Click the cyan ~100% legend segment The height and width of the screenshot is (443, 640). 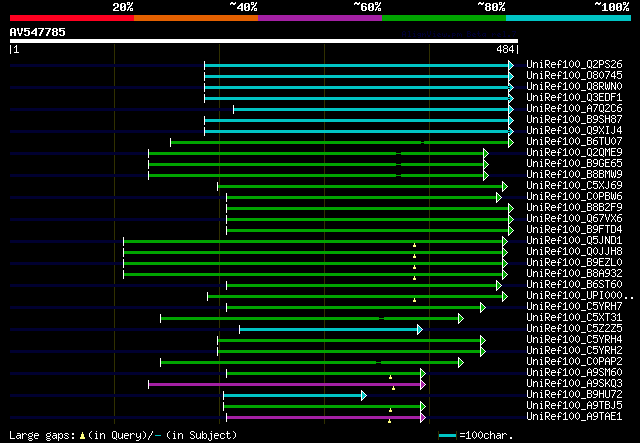(x=569, y=18)
